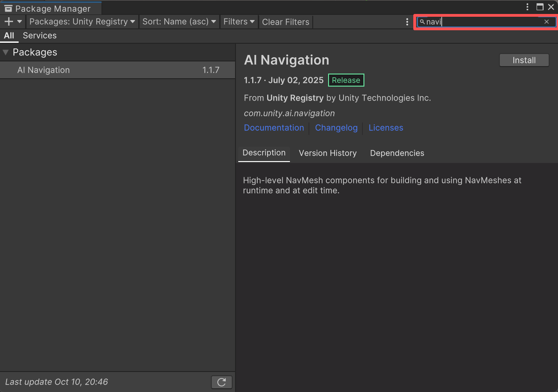This screenshot has width=558, height=392.
Task: Switch to the All tab
Action: 9,35
